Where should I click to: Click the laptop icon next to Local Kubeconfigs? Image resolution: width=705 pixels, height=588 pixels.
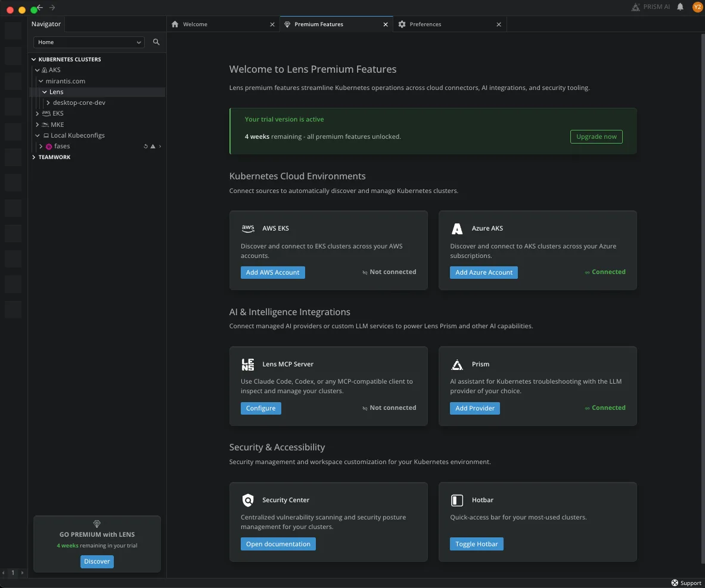(46, 135)
